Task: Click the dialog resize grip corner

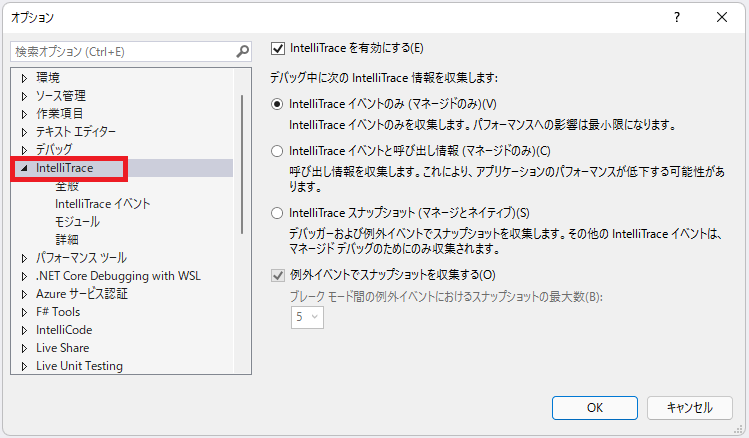Action: click(738, 429)
